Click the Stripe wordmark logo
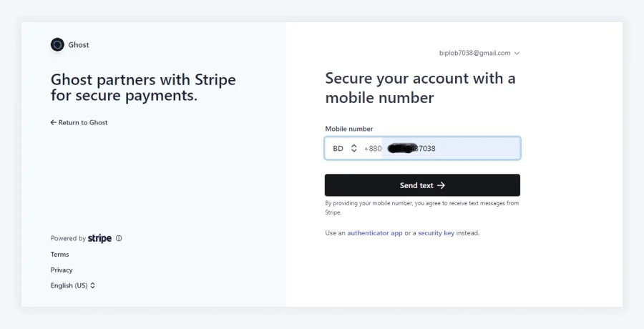 [99, 238]
